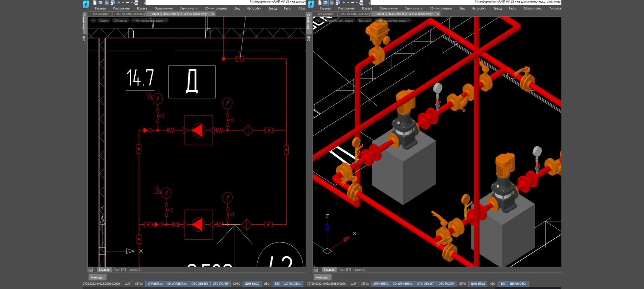644x289 pixels.
Task: Open layout list icon, right window bottom
Action: click(316, 270)
